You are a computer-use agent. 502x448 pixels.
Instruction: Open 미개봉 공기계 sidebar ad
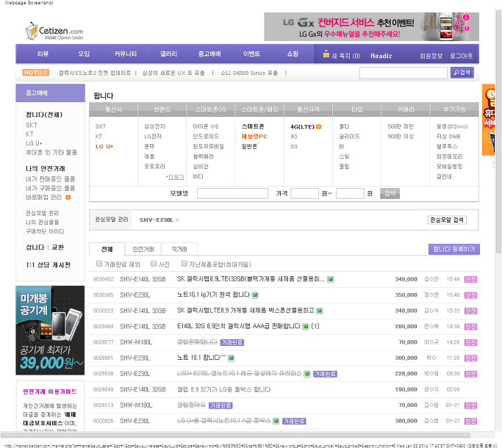coord(50,330)
